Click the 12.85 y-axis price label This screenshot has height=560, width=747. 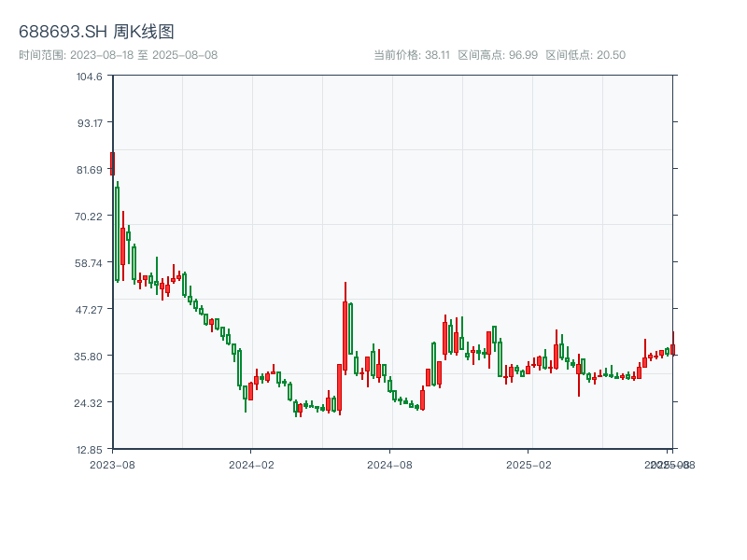[89, 449]
